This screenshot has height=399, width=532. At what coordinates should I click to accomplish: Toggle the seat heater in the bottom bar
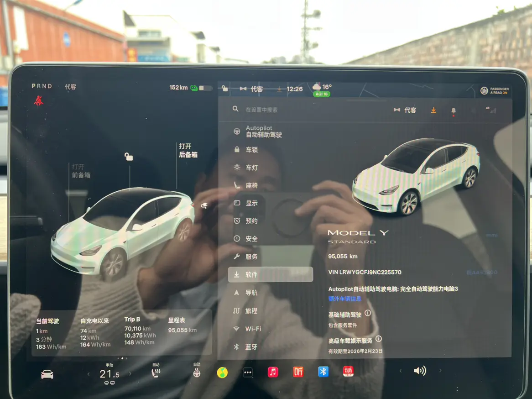[156, 373]
